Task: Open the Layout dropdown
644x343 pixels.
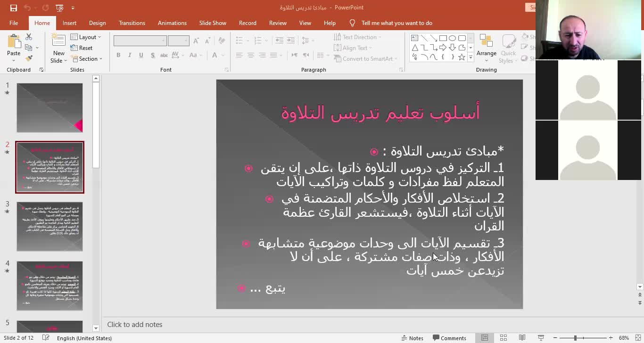Action: [x=86, y=37]
